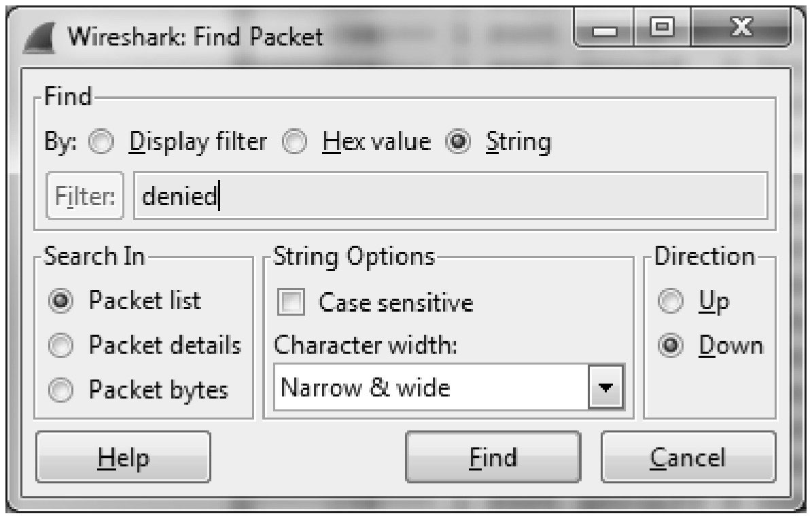The width and height of the screenshot is (812, 518).
Task: Select Packet bytes under Search In
Action: tap(60, 390)
